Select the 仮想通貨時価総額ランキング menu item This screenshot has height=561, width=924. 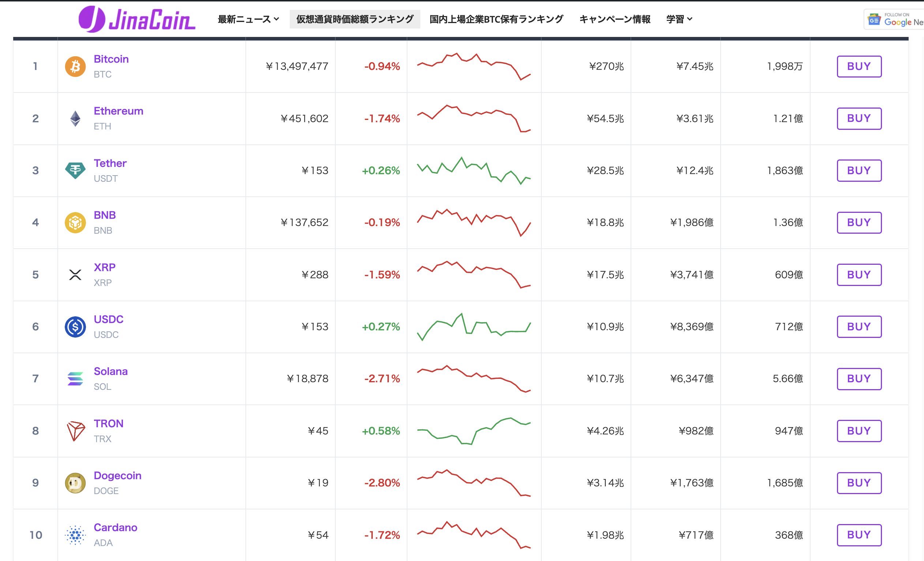(x=354, y=19)
